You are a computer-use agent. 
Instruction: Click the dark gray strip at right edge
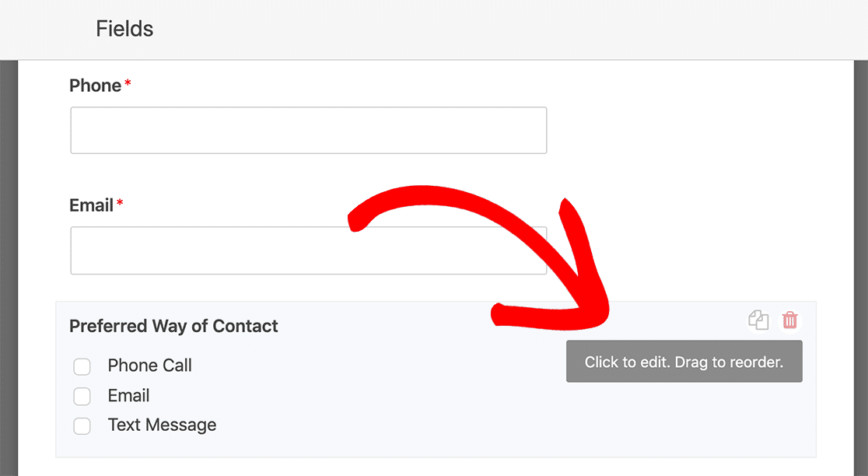861,268
